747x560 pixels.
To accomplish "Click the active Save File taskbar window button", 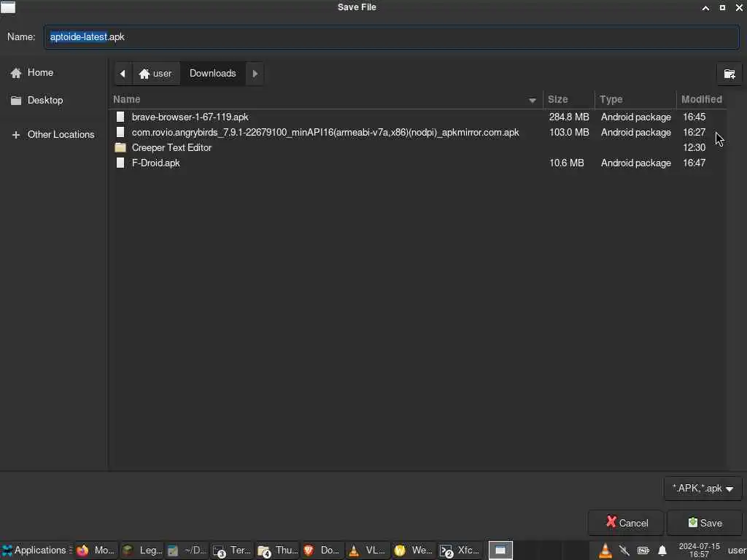I will [x=500, y=551].
